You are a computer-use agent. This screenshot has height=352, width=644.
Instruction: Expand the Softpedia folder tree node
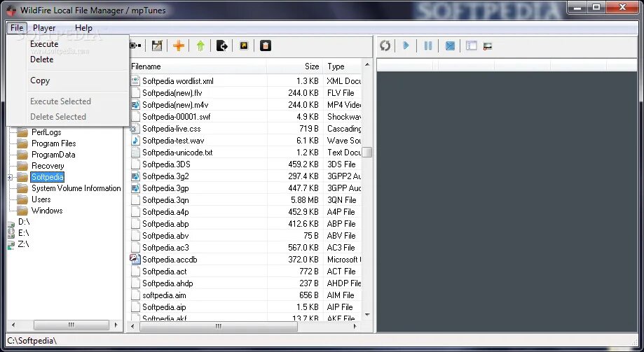coord(10,177)
